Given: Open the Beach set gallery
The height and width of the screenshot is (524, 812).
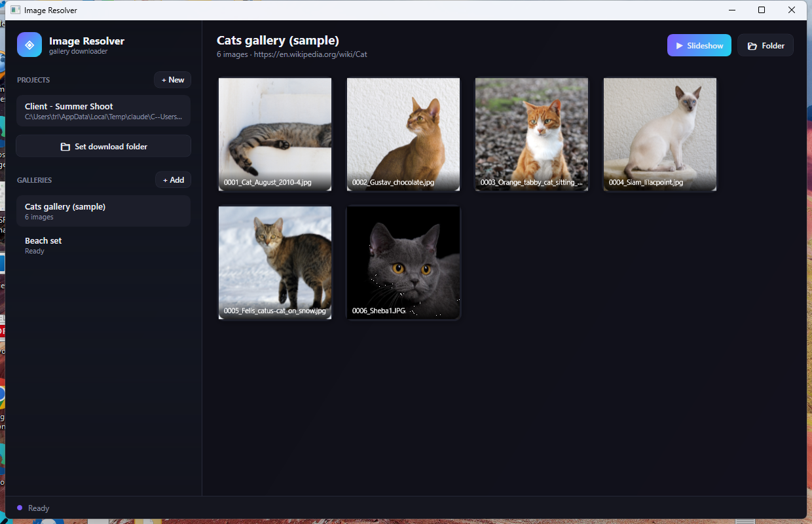Looking at the screenshot, I should coord(103,245).
